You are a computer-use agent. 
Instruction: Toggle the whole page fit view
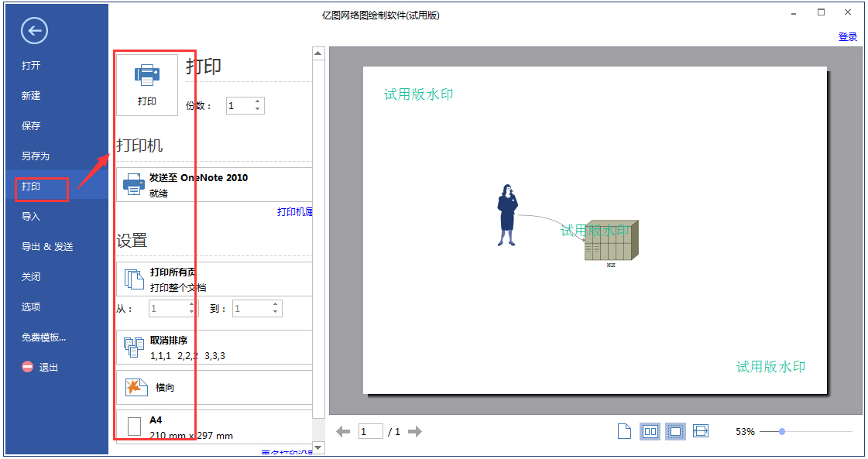pos(675,430)
